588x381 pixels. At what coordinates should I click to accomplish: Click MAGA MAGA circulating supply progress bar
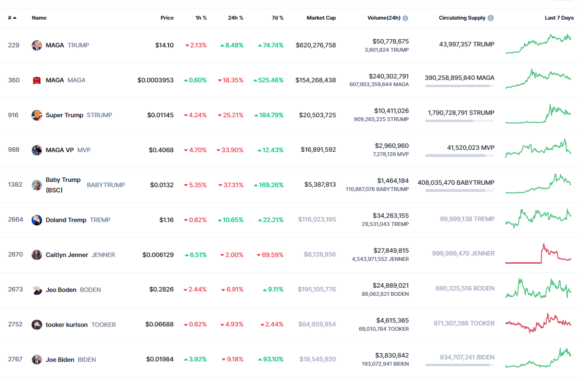point(460,86)
